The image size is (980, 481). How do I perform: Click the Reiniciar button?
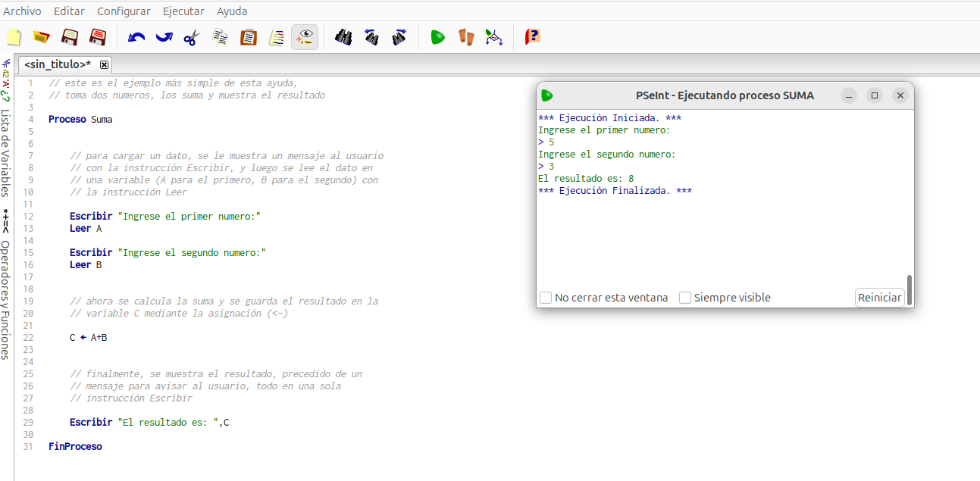[879, 298]
